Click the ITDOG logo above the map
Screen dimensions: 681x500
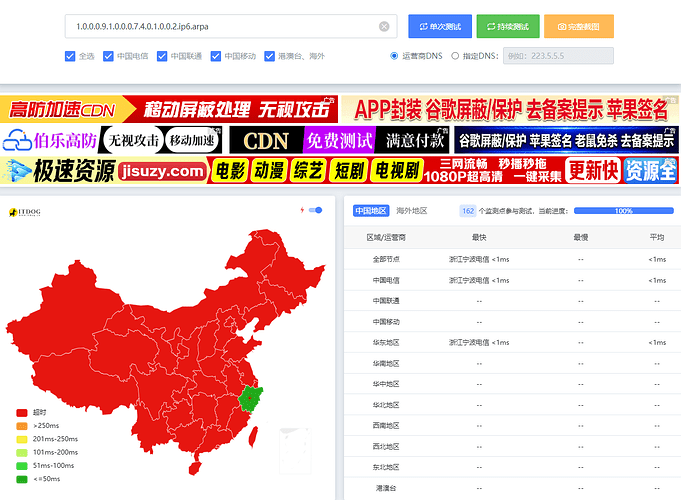pyautogui.click(x=25, y=212)
